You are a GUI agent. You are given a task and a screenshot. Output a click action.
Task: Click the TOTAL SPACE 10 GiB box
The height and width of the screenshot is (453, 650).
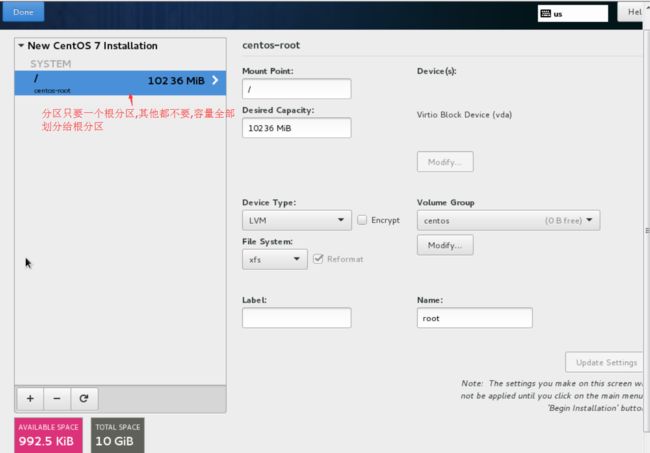(x=118, y=435)
